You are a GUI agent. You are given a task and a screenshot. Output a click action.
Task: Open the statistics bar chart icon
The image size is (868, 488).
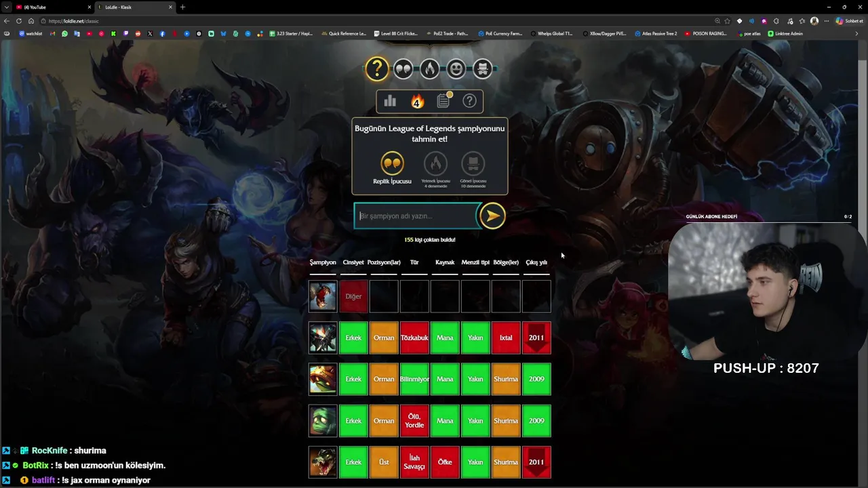[x=390, y=101]
